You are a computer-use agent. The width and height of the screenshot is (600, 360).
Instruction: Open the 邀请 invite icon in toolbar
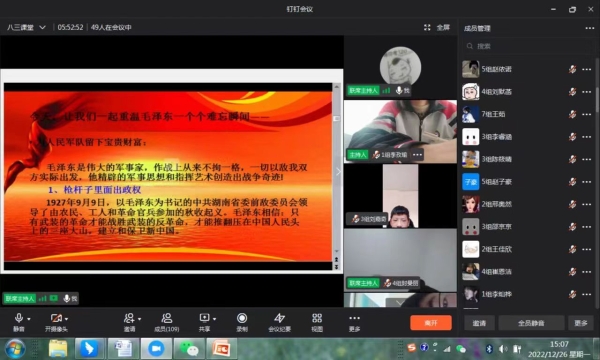click(x=129, y=318)
